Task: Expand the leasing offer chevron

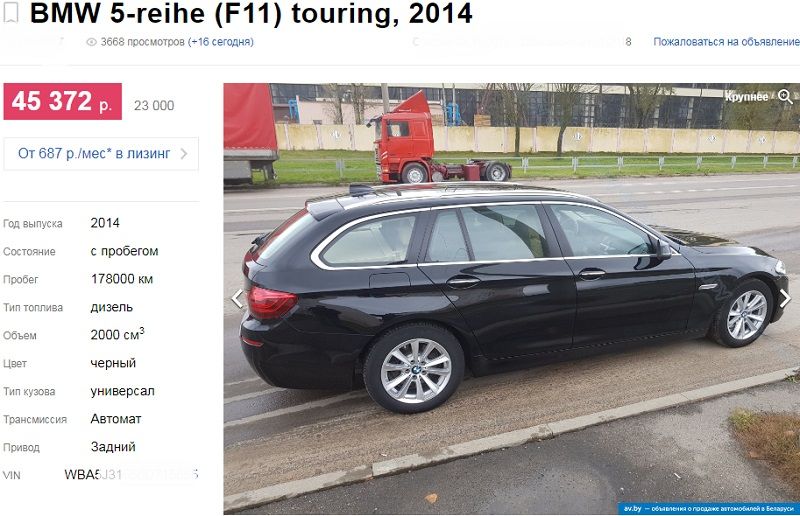Action: coord(184,154)
